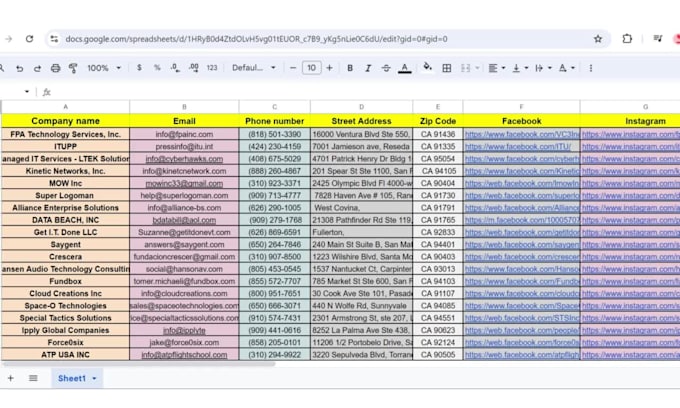Expand the merge cells options arrow

(x=477, y=68)
